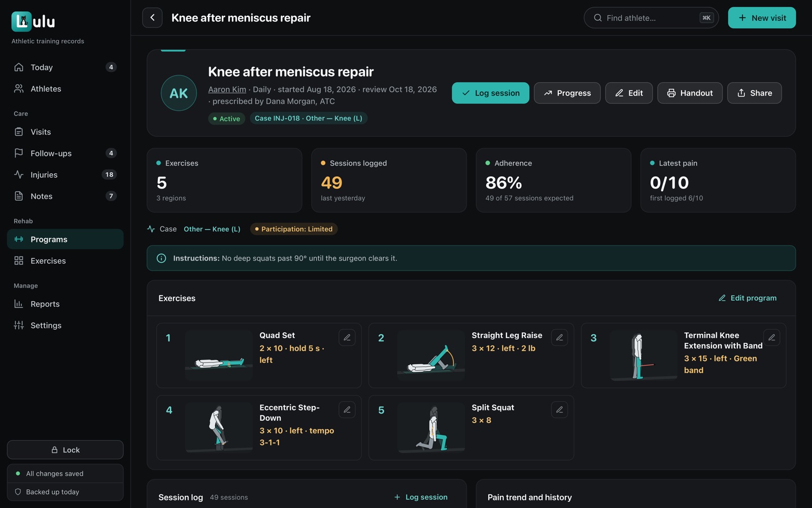Share this program
This screenshot has height=508, width=812.
(x=754, y=93)
